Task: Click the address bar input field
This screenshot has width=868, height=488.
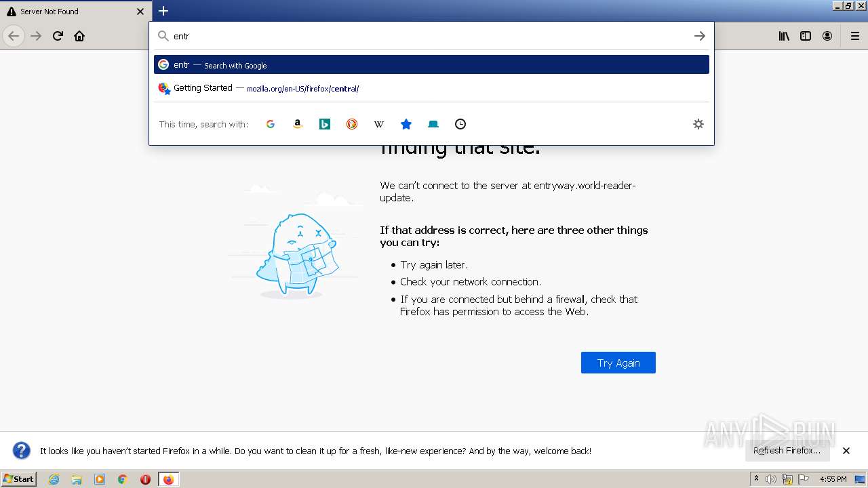Action: (430, 36)
